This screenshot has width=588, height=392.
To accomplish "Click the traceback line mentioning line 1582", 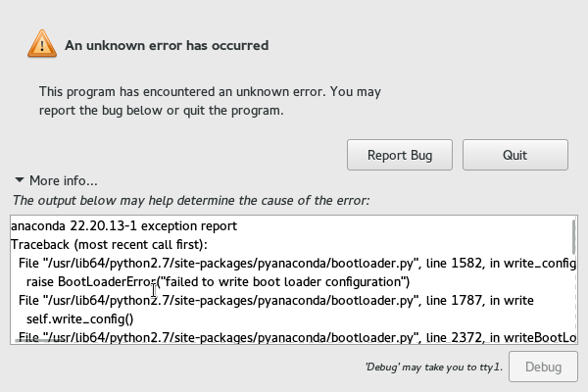I will (294, 264).
